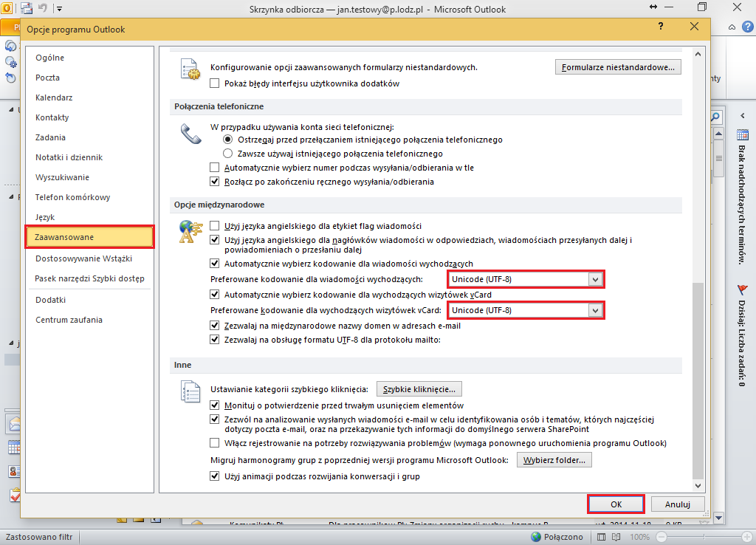
Task: Enable Pokaż błędy interfejsu użytkownika dodatków
Action: tap(215, 83)
